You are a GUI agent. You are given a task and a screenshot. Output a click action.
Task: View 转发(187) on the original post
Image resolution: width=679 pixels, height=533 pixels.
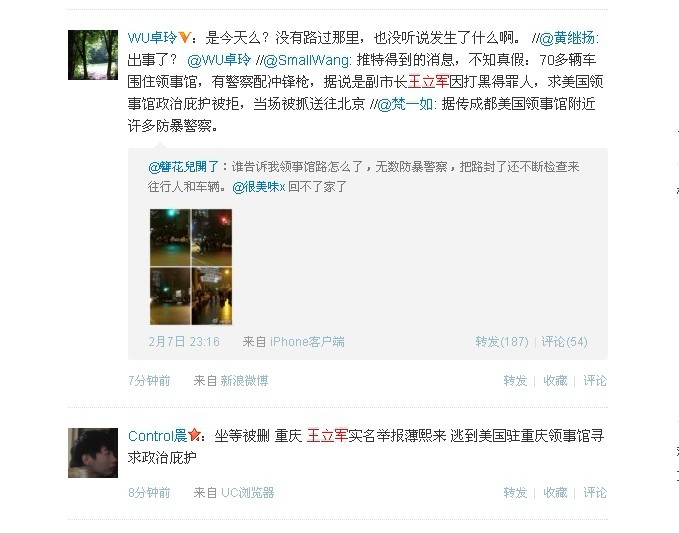click(x=502, y=342)
